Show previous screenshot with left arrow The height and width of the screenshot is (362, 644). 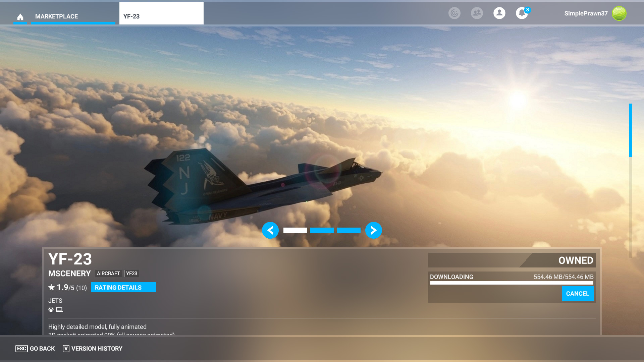point(270,230)
